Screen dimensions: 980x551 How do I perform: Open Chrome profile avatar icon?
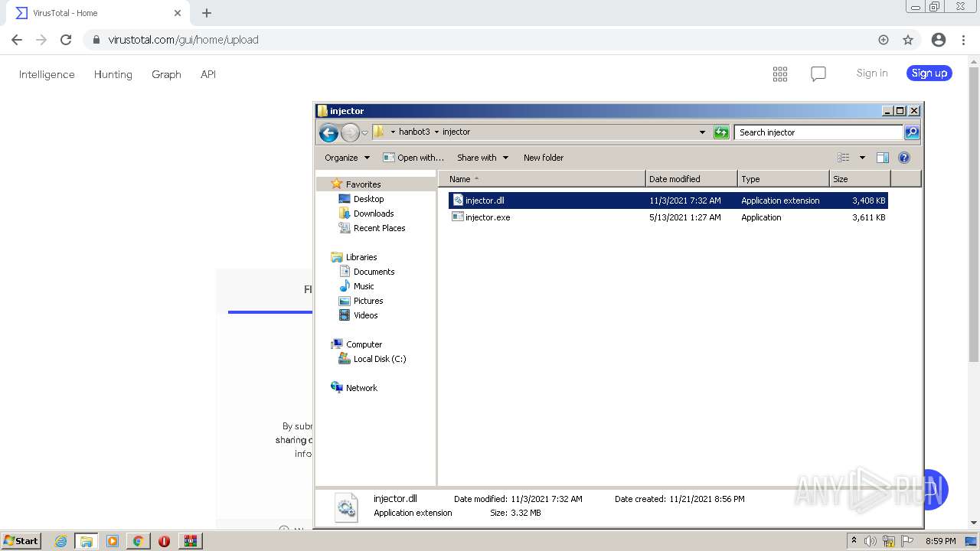click(939, 40)
